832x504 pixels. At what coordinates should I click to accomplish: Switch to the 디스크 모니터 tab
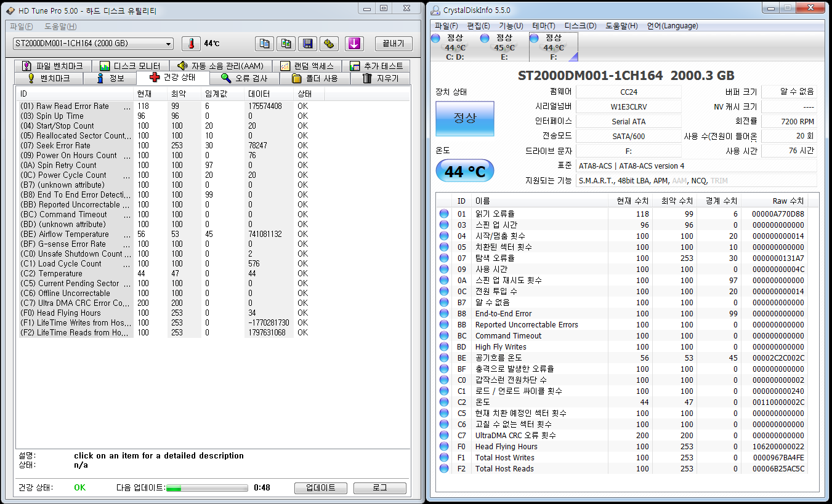(130, 66)
